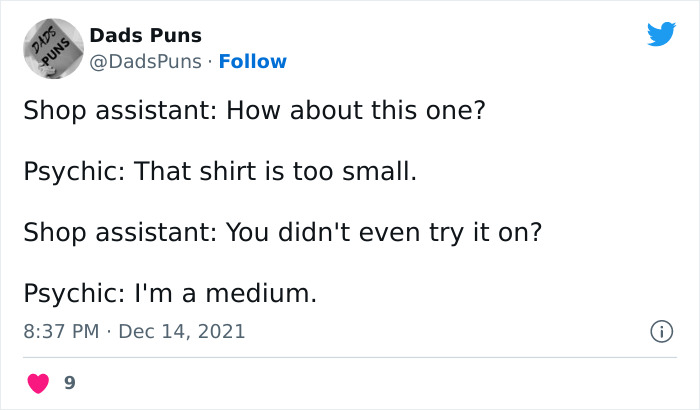Follow the DadsPuns account
Screen dimensions: 700x410
252,61
